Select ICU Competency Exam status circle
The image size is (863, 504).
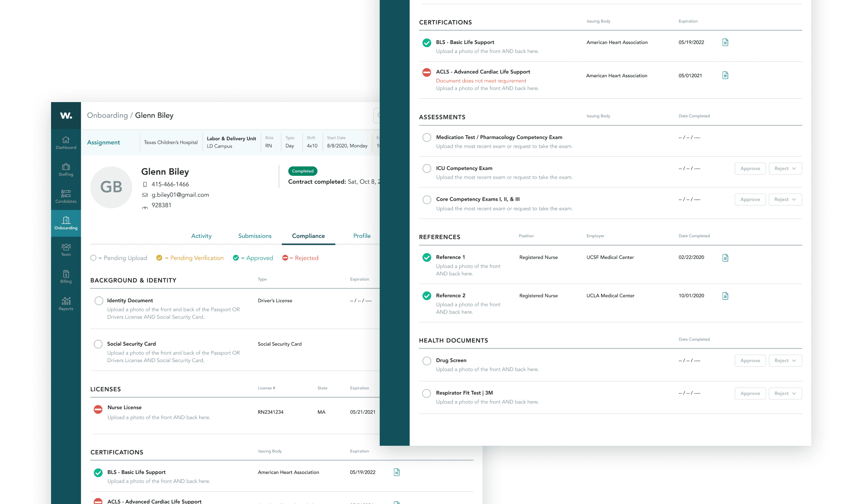click(426, 168)
